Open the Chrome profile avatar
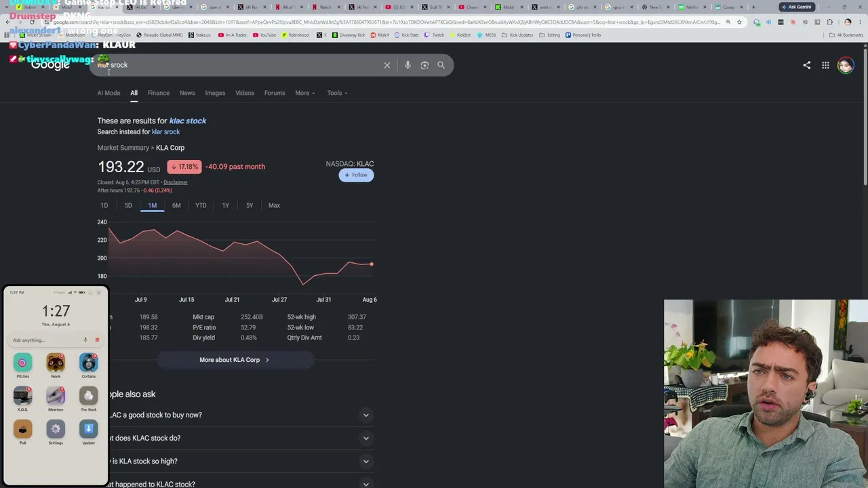This screenshot has width=868, height=488. coord(848,22)
